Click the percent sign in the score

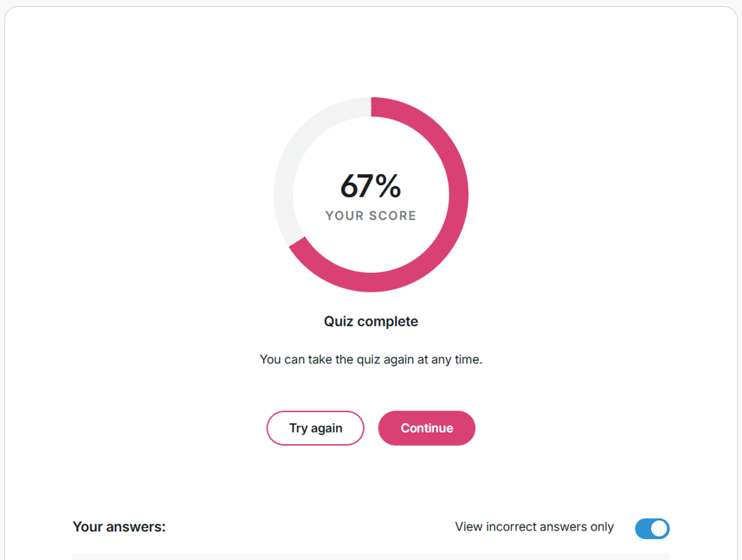388,187
